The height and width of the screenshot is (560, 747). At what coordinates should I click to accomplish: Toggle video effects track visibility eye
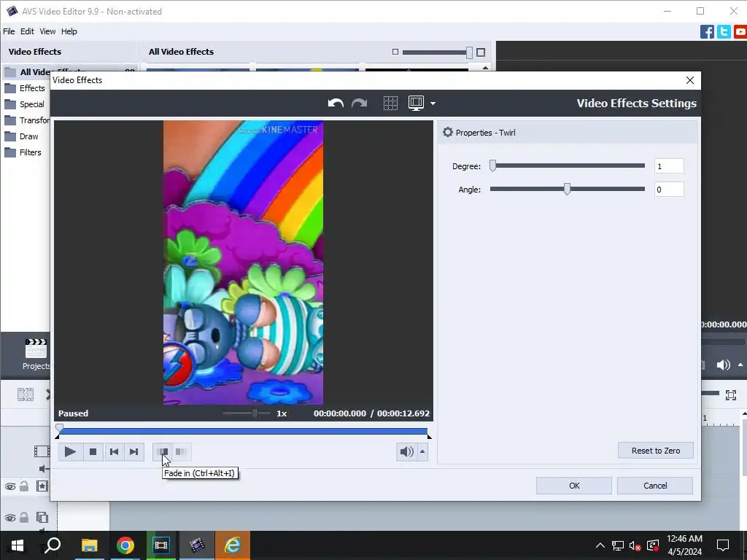pos(10,486)
